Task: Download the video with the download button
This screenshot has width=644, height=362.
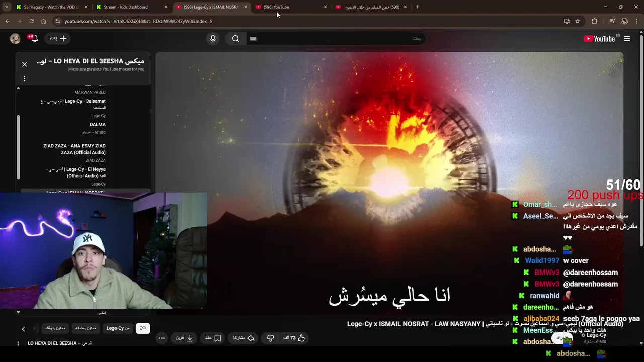Action: coord(184,338)
